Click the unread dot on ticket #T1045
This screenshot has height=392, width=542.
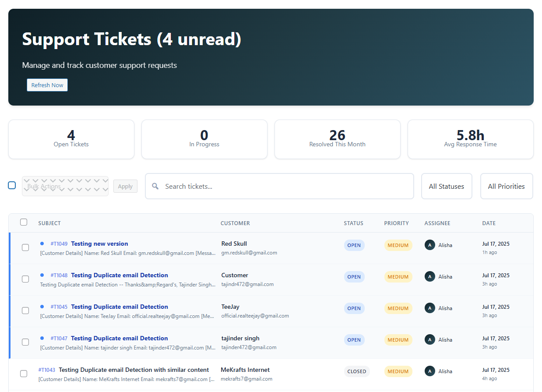pyautogui.click(x=42, y=307)
